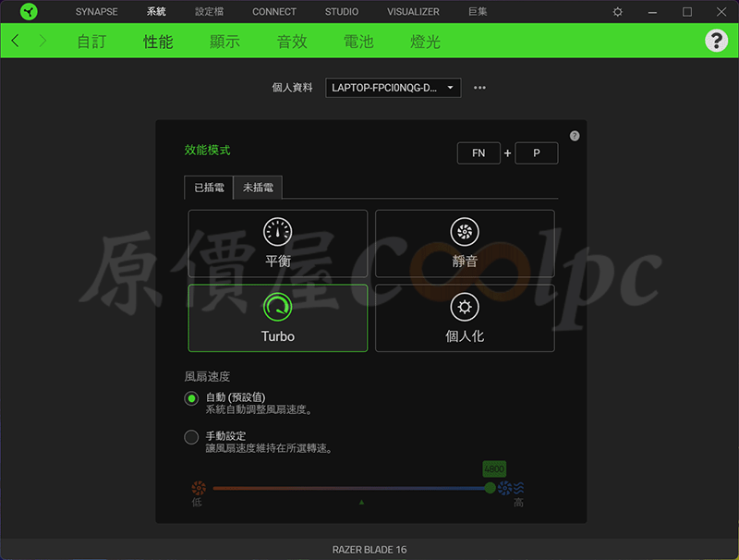
Task: Expand the LAPTOP-FPCI0NQG profile dropdown
Action: [x=394, y=88]
